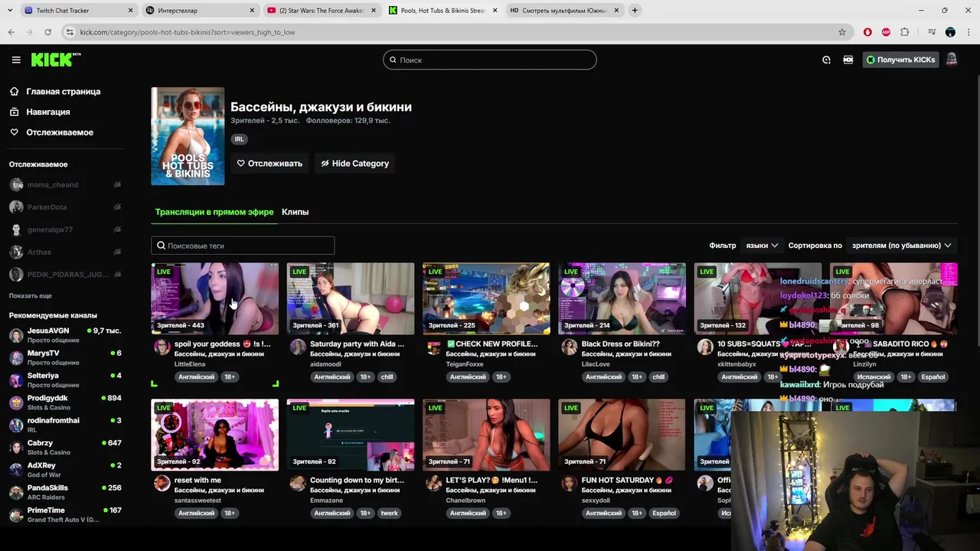Screen dimensions: 980x551
Task: Click the Отслеживать follow button
Action: (269, 163)
